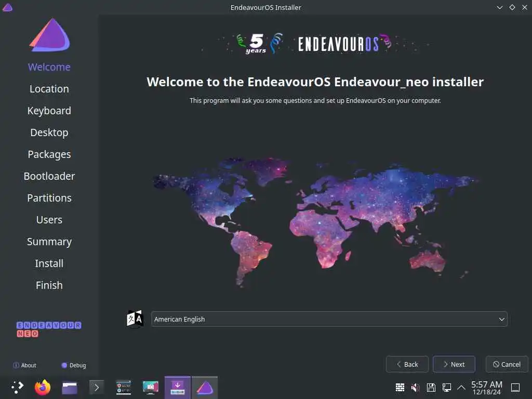Click the EndeavourOS logo in sidebar

point(50,35)
